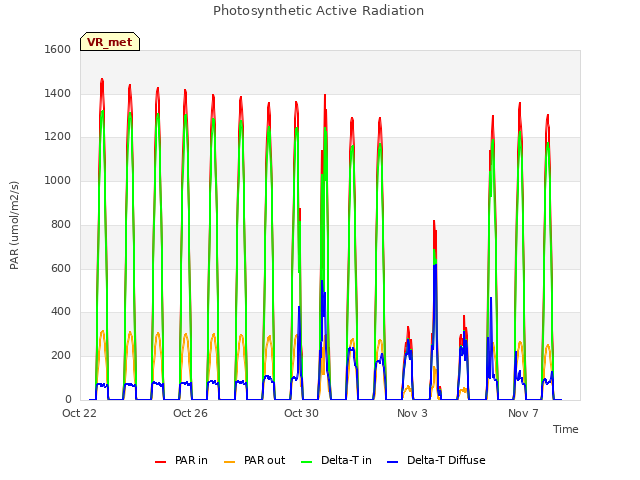Click the blue Delta-T Diffuse spike on Nov 3
Image resolution: width=640 pixels, height=480 pixels.
point(435,265)
